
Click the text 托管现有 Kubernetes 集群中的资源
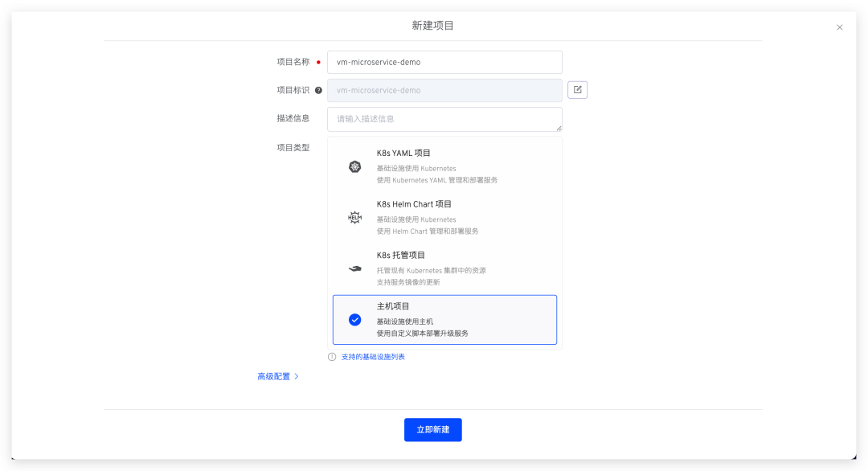pos(432,271)
